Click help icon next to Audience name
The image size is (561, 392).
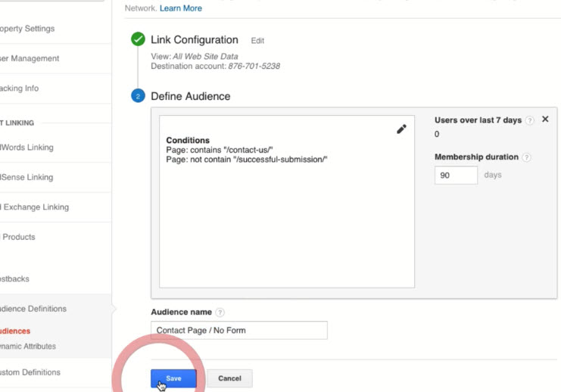coord(220,313)
